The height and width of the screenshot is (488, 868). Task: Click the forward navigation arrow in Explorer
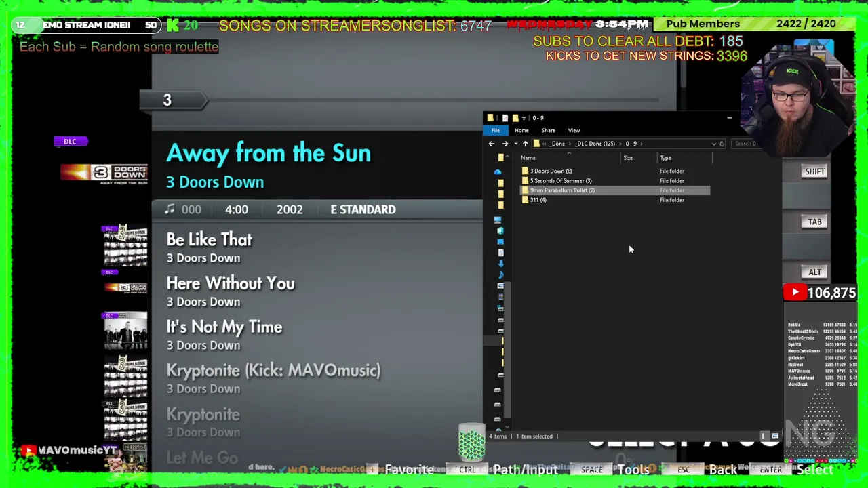505,144
